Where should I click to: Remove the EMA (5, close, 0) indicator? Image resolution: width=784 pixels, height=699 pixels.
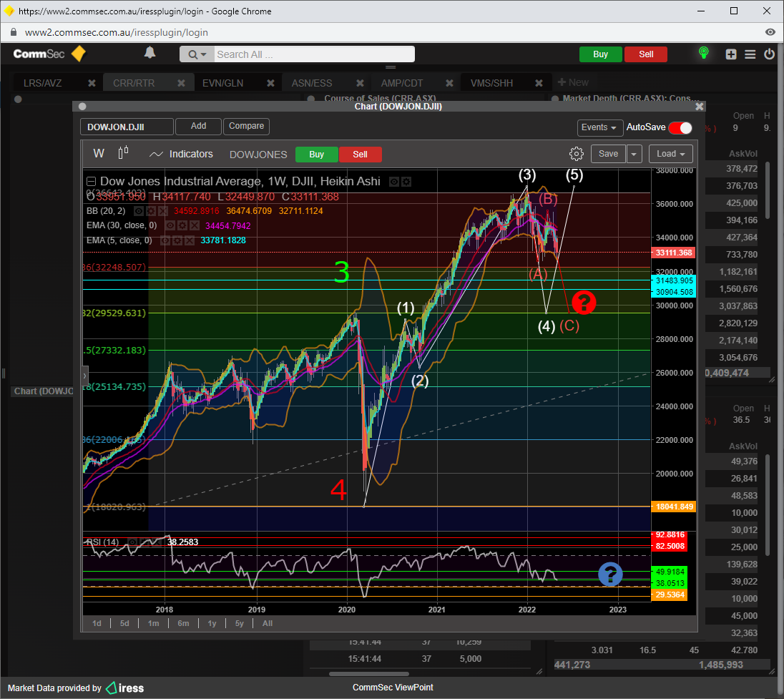click(190, 241)
